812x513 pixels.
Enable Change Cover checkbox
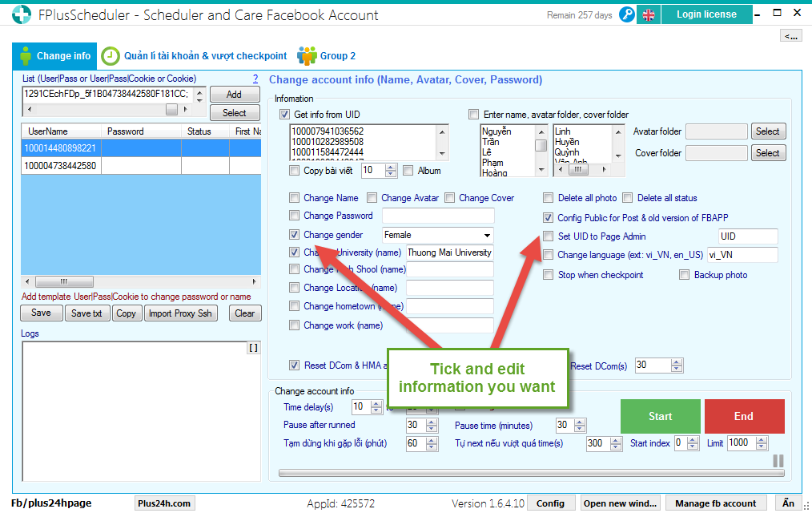point(449,197)
